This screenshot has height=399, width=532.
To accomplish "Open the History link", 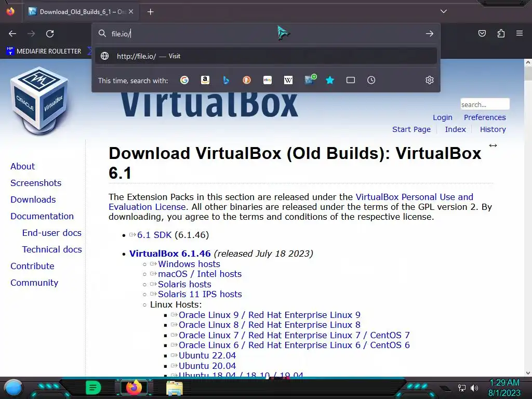I will tap(493, 129).
